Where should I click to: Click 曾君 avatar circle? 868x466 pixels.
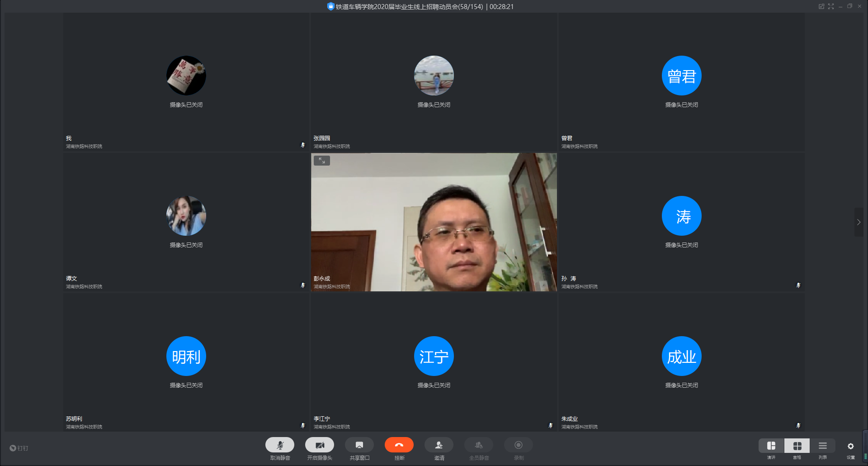(682, 76)
